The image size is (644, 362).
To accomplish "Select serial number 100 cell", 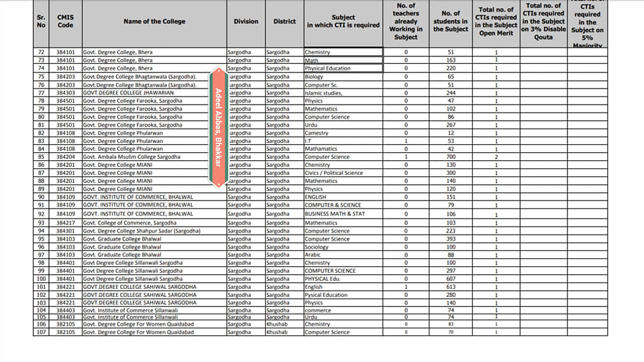I will [x=41, y=279].
